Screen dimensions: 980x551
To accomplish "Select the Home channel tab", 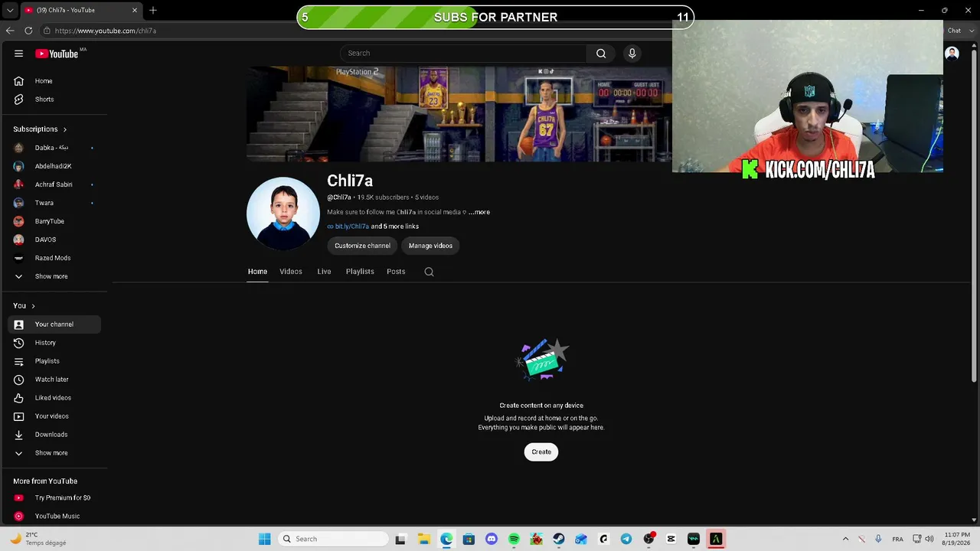I will (x=257, y=272).
